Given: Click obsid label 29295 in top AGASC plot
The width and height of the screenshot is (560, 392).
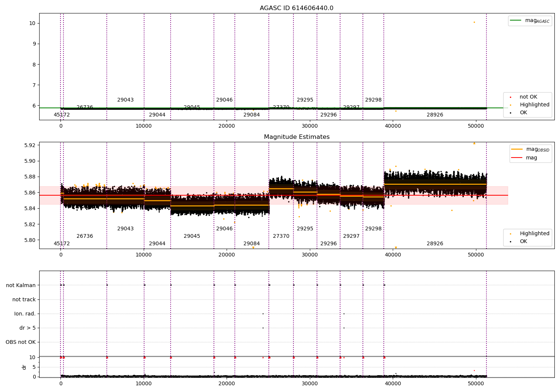Looking at the screenshot, I should [x=305, y=100].
